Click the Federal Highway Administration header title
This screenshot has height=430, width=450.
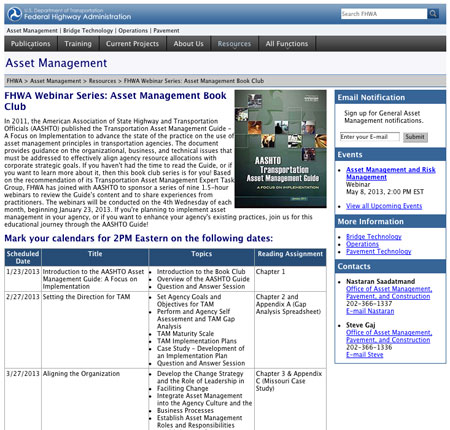[77, 16]
